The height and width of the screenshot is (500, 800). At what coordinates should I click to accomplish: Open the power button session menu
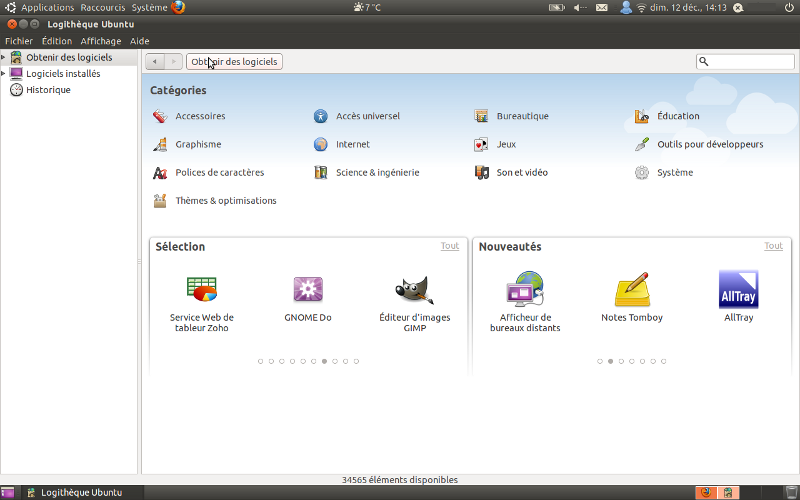(x=789, y=8)
